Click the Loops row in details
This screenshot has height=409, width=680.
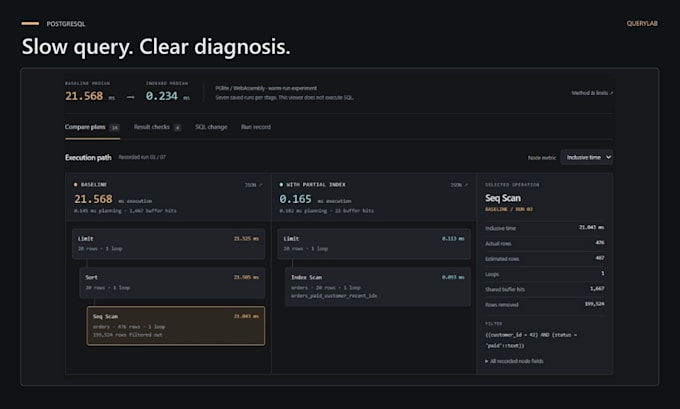545,274
